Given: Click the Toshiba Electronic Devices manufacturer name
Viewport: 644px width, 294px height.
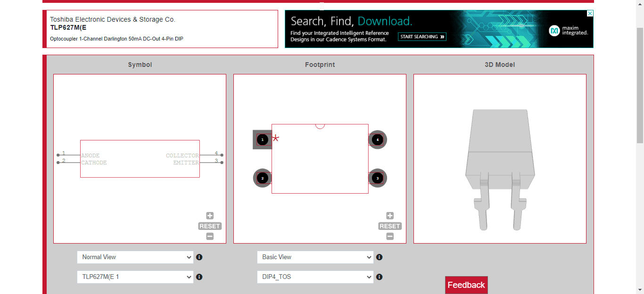Looking at the screenshot, I should click(113, 19).
